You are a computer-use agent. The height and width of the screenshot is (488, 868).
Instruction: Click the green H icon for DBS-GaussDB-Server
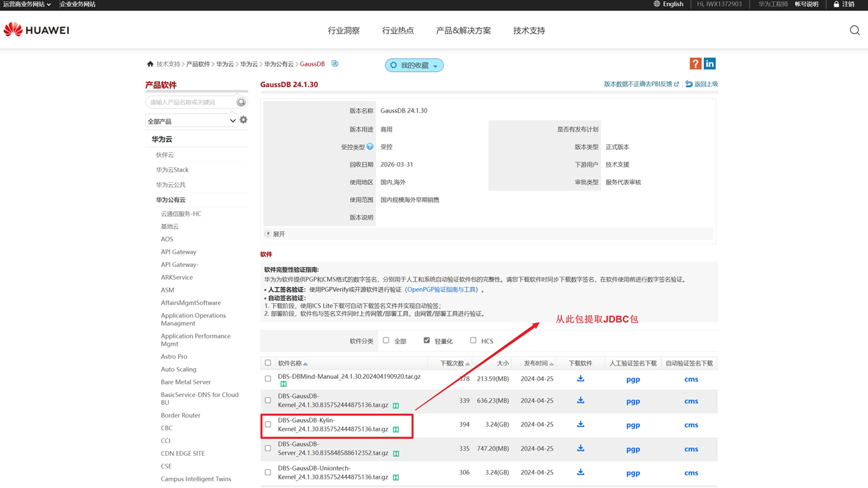click(396, 453)
